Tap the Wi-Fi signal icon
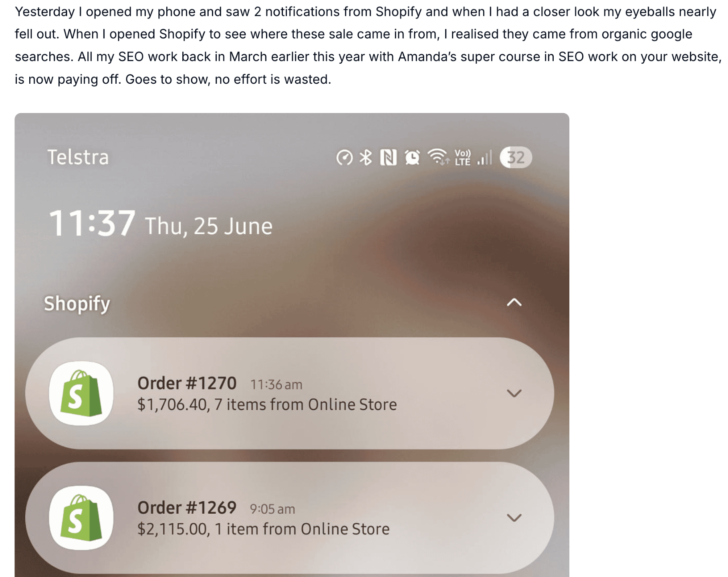The height and width of the screenshot is (577, 728). [438, 157]
